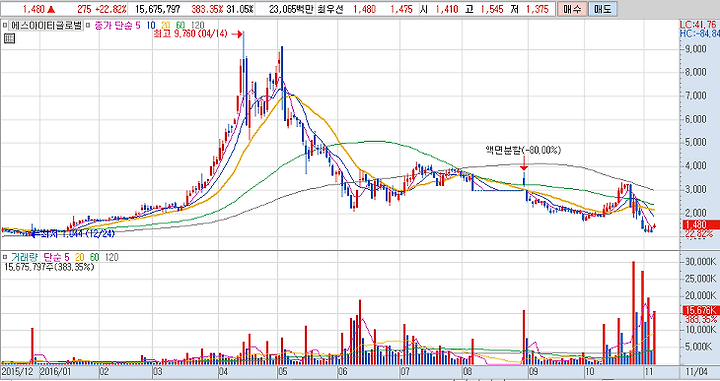Click the 2015/12 date axis label
This screenshot has width=720, height=381.
pos(17,371)
